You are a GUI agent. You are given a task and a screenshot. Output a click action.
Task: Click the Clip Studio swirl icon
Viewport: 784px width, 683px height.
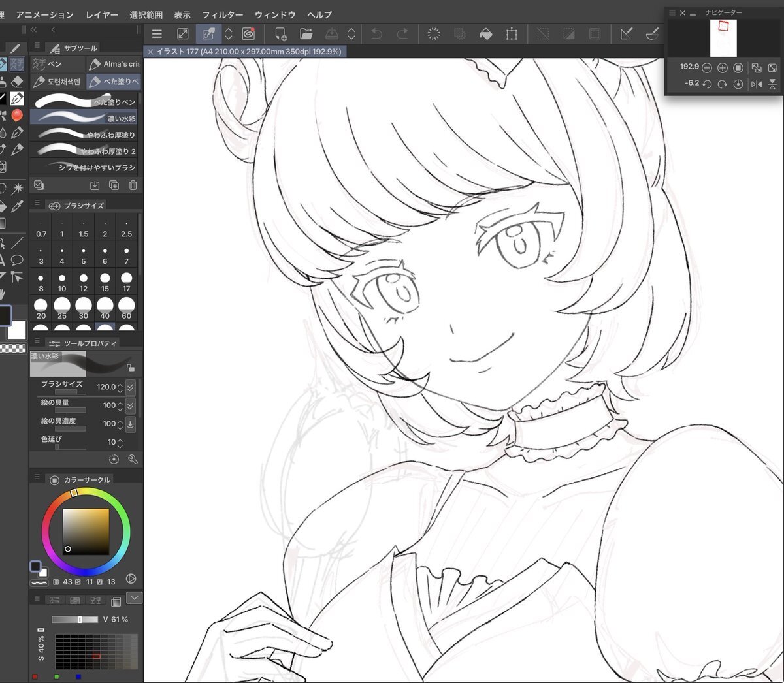[248, 34]
